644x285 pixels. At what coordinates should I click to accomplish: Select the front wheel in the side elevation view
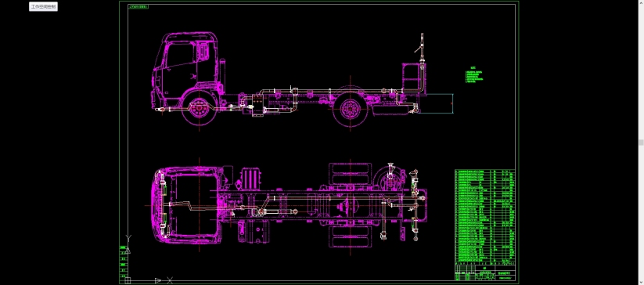[200, 109]
